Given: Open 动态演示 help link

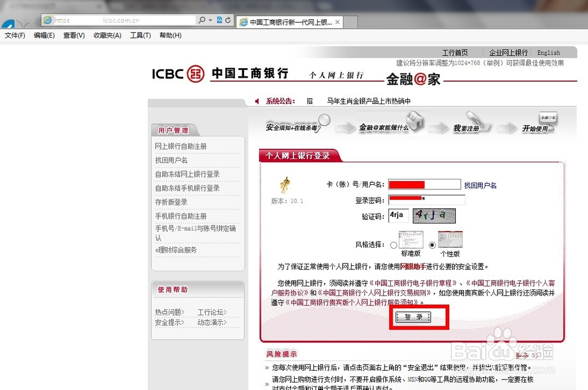Looking at the screenshot, I should tap(212, 322).
